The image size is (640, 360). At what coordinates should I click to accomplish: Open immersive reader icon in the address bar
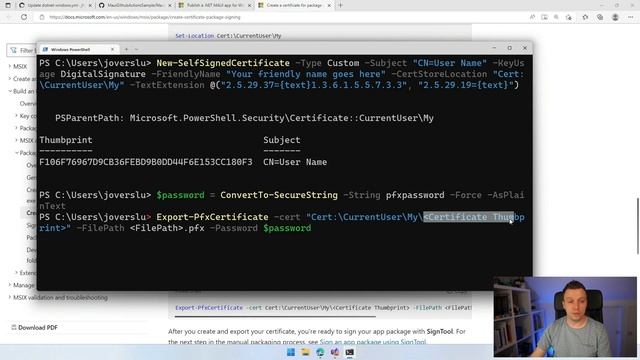click(544, 17)
